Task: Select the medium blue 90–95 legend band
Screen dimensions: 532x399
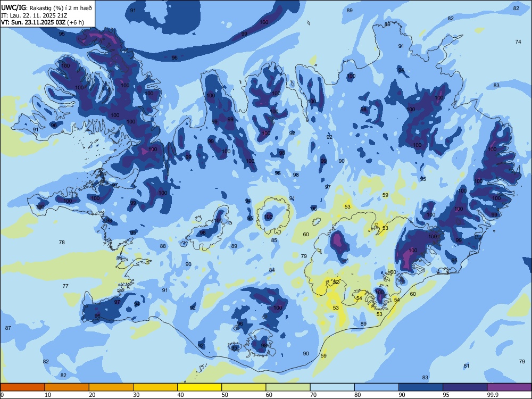Action: click(421, 387)
